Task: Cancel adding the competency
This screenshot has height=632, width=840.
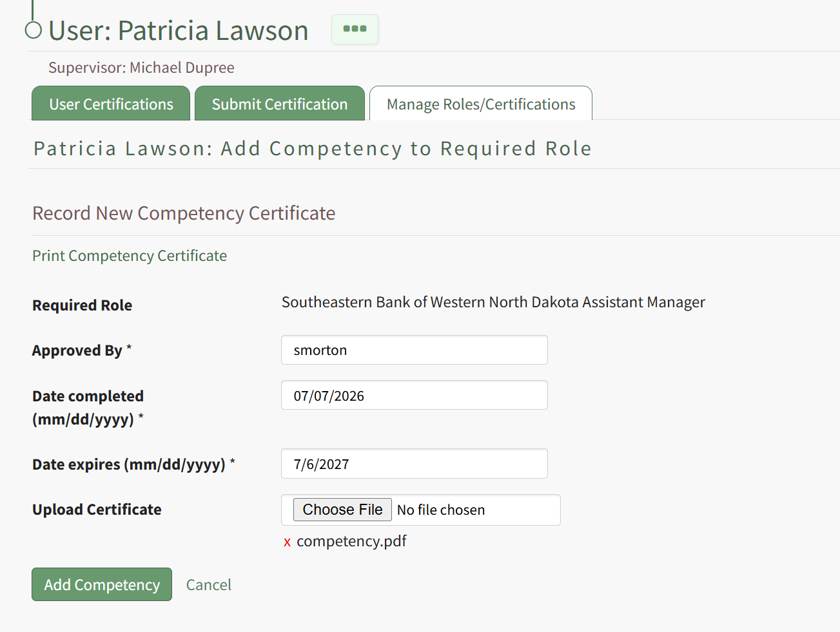Action: point(209,585)
